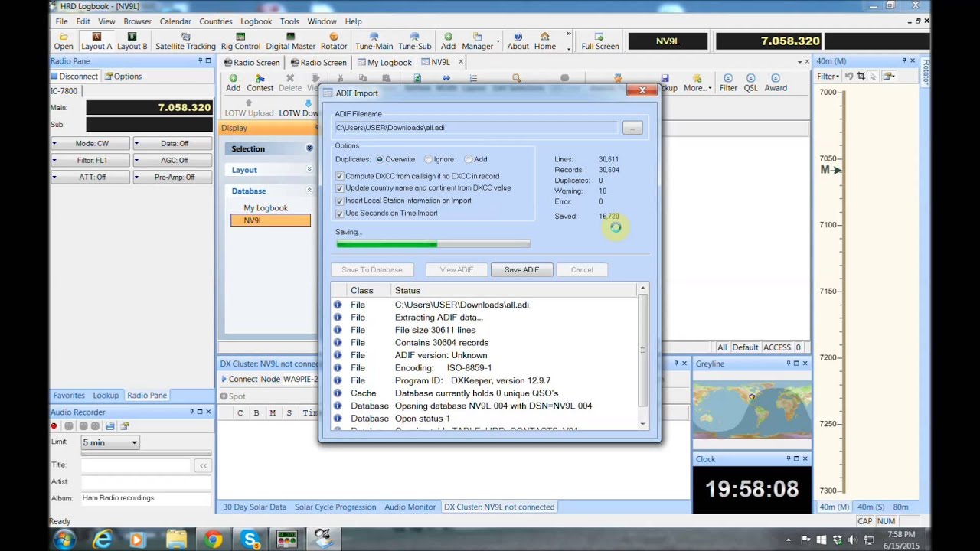This screenshot has height=551, width=980.
Task: Open the Filter: FL1 dropdown
Action: (91, 160)
